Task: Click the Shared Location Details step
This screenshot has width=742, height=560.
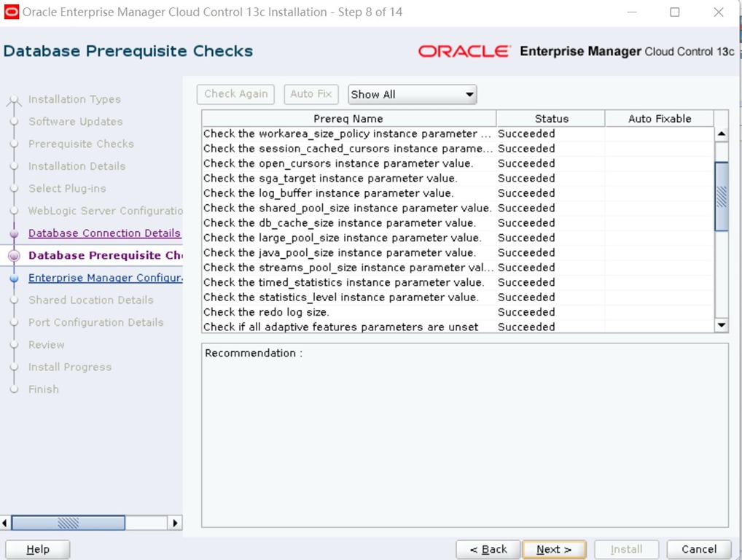Action: [91, 300]
